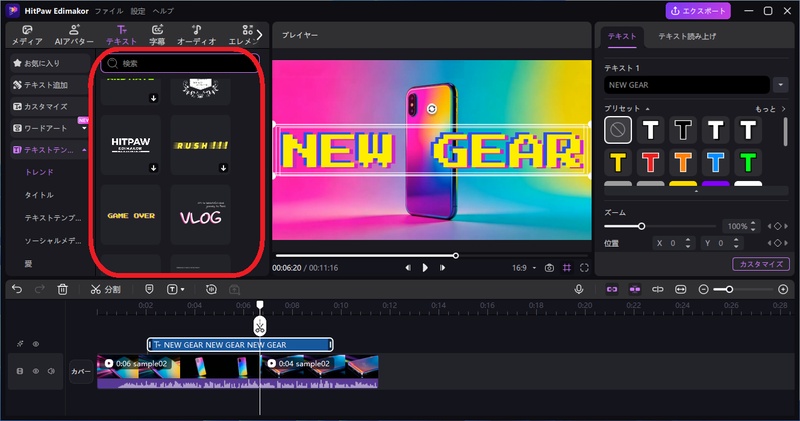Toggle the preview grid overlay

click(x=567, y=267)
